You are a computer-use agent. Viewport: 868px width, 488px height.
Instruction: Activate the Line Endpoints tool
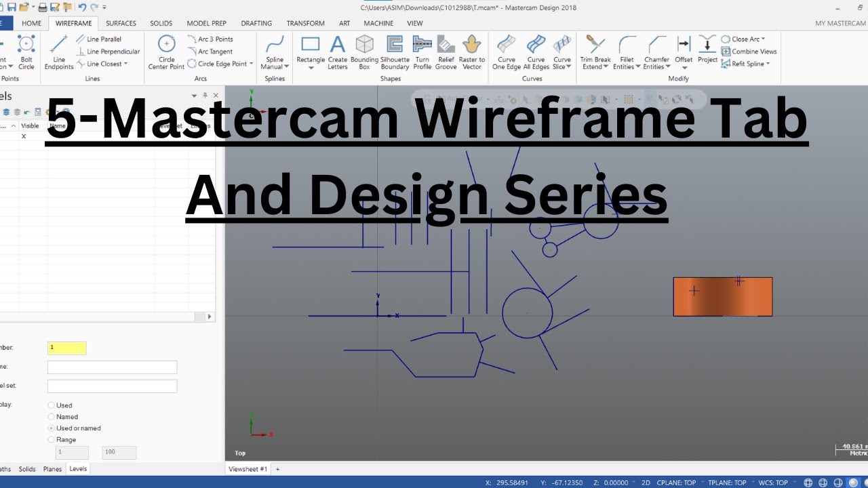pyautogui.click(x=59, y=53)
